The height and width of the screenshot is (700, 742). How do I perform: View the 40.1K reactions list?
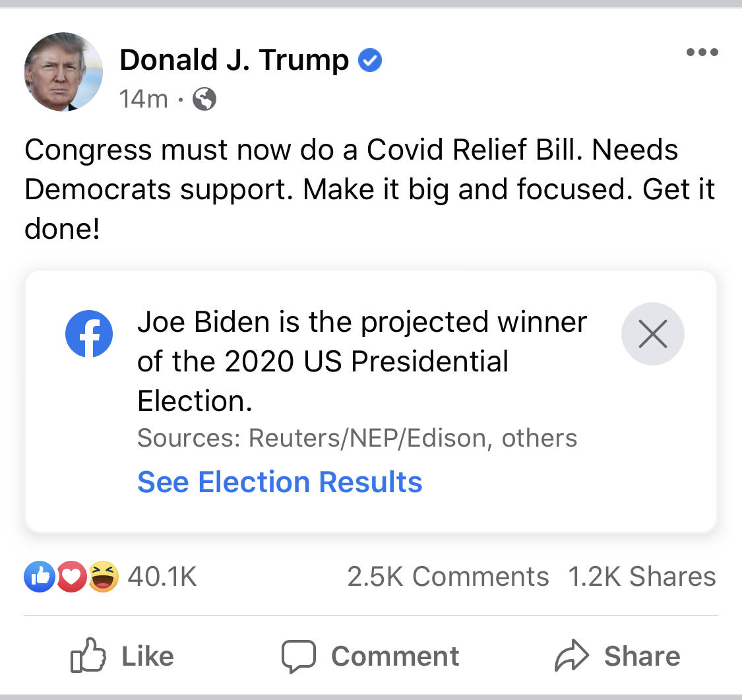pos(162,577)
